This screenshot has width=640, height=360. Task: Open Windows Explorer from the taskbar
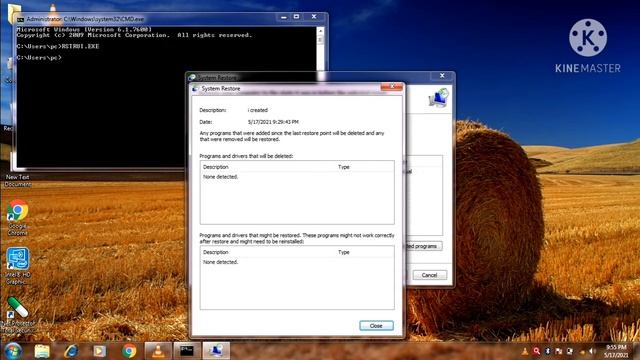pos(42,351)
